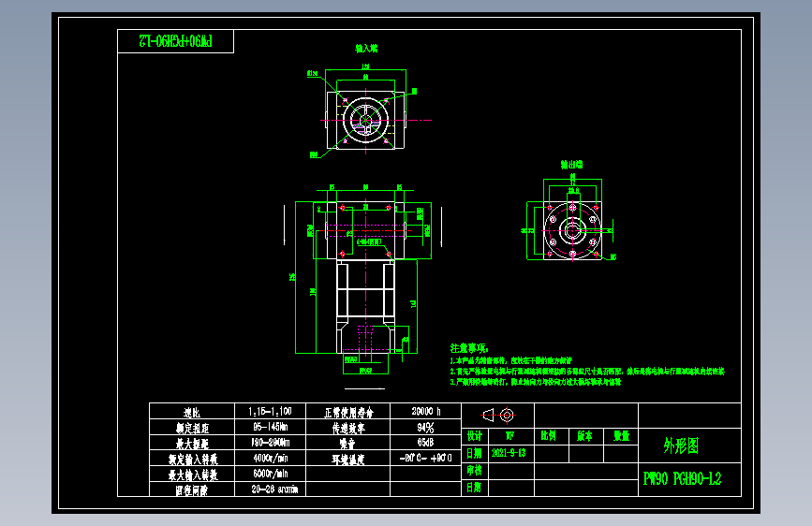Click the '65dB' noise value
The image size is (812, 526).
click(426, 443)
